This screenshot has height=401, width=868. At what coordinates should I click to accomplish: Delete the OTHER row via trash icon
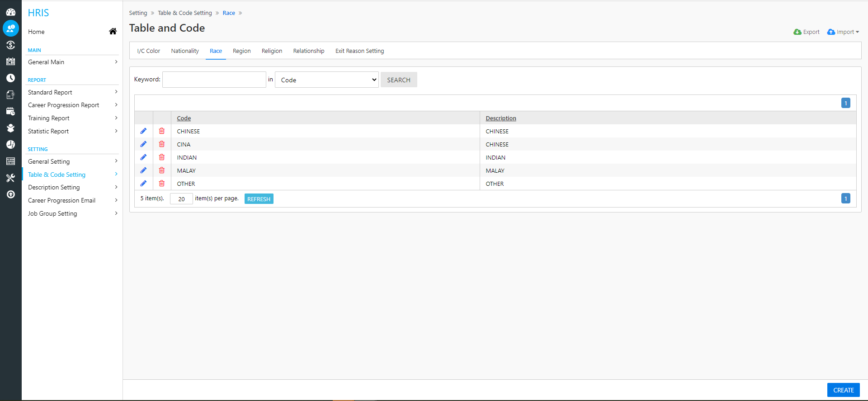162,184
